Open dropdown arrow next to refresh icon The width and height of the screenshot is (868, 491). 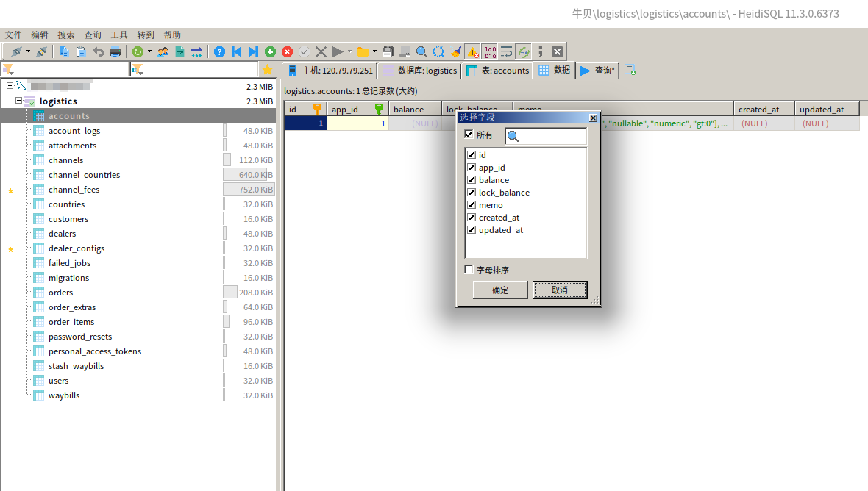149,52
